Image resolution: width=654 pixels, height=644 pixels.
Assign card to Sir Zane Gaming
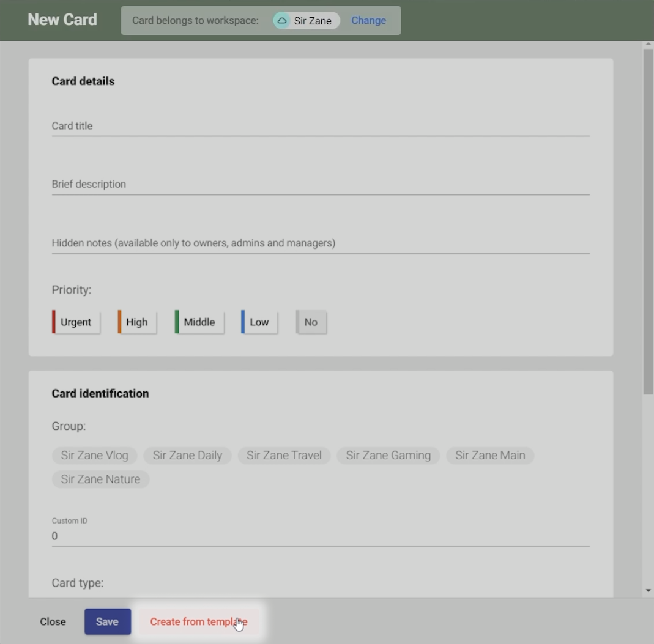coord(388,456)
